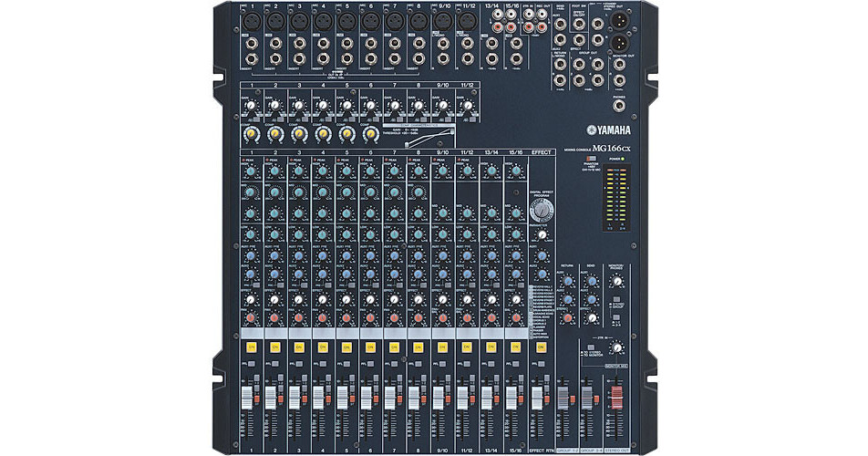The height and width of the screenshot is (456, 868).
Task: Adjust the RETURN AUX1 knob
Action: (x=567, y=281)
